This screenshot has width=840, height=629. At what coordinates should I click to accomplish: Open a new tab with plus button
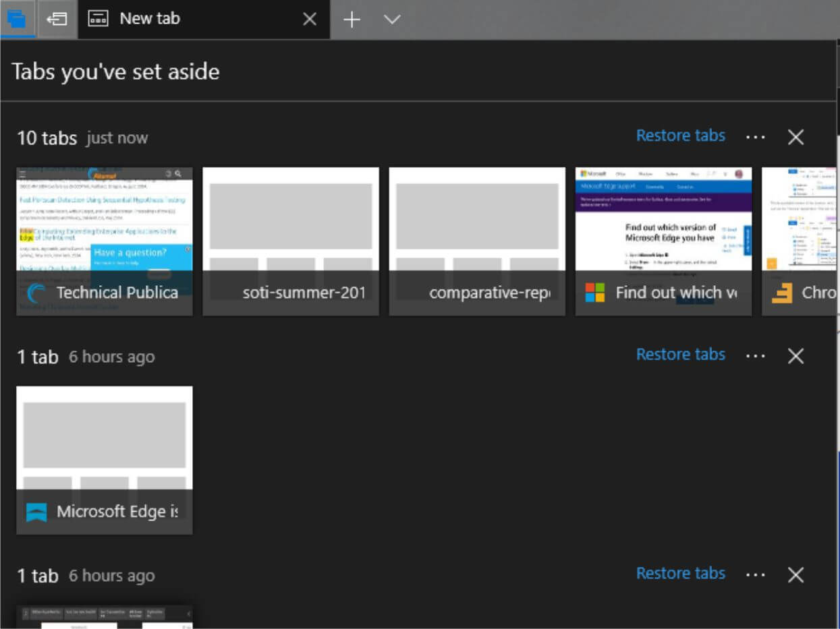tap(352, 20)
